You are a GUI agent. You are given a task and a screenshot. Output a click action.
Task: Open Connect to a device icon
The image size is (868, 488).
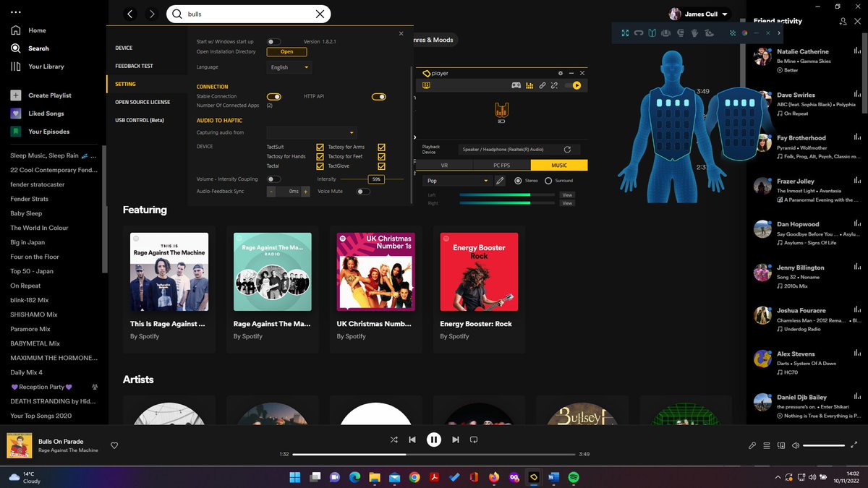click(x=781, y=445)
